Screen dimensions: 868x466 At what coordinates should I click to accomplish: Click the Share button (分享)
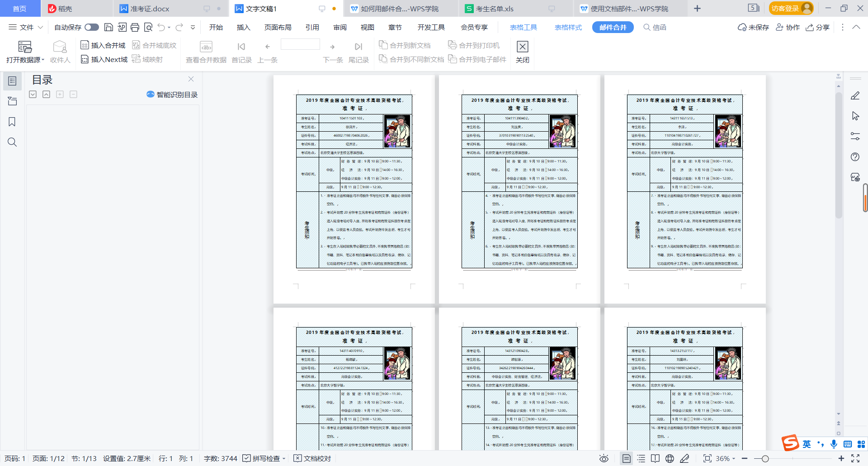[818, 27]
